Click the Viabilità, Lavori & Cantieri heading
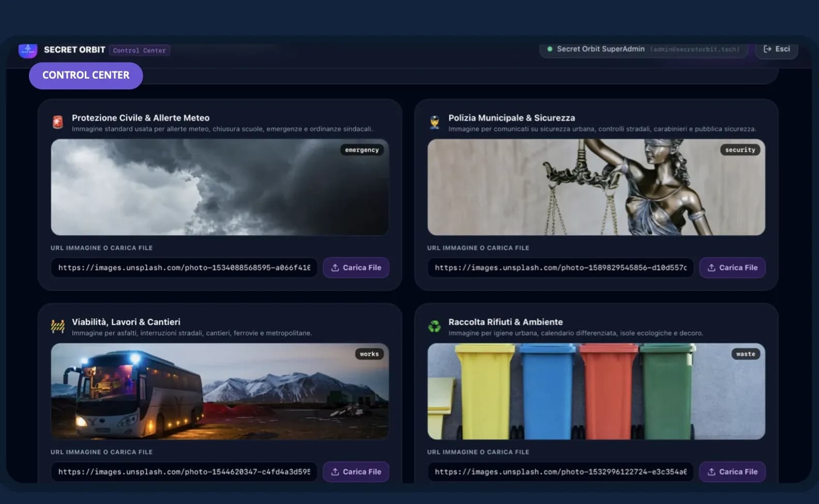The image size is (819, 504). coord(126,322)
